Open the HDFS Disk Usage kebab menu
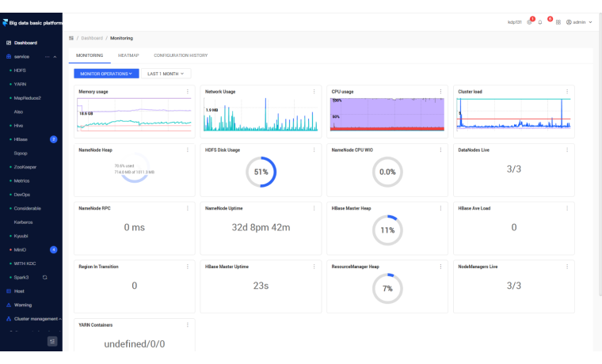 [x=314, y=150]
